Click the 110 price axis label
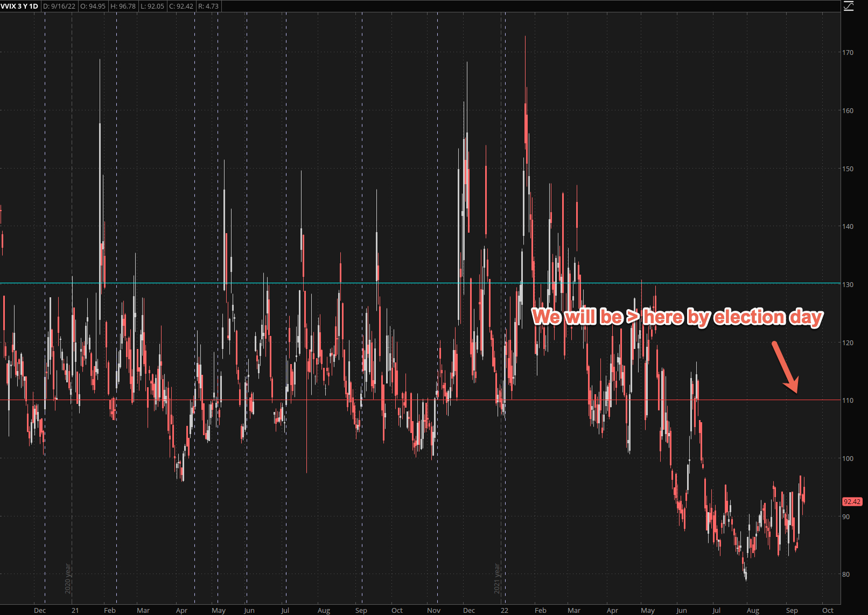This screenshot has height=615, width=868. pyautogui.click(x=848, y=400)
